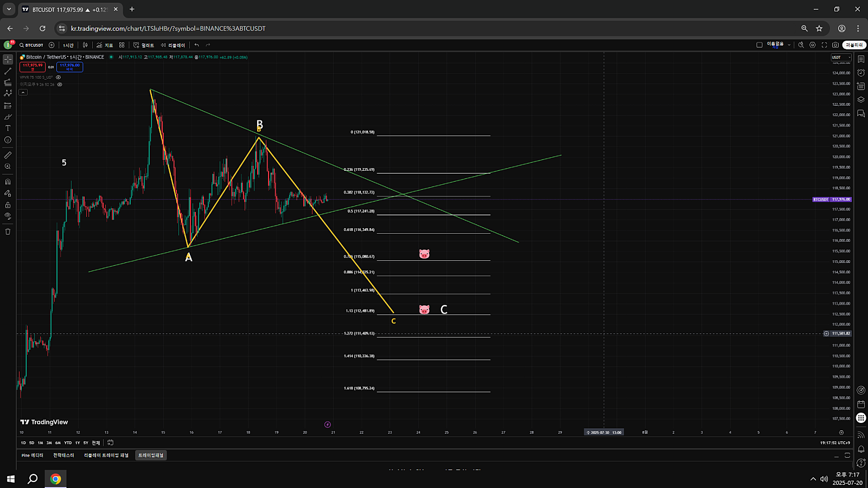Screen dimensions: 868x488
Task: Open the alerts clock panel icon
Action: tap(861, 73)
